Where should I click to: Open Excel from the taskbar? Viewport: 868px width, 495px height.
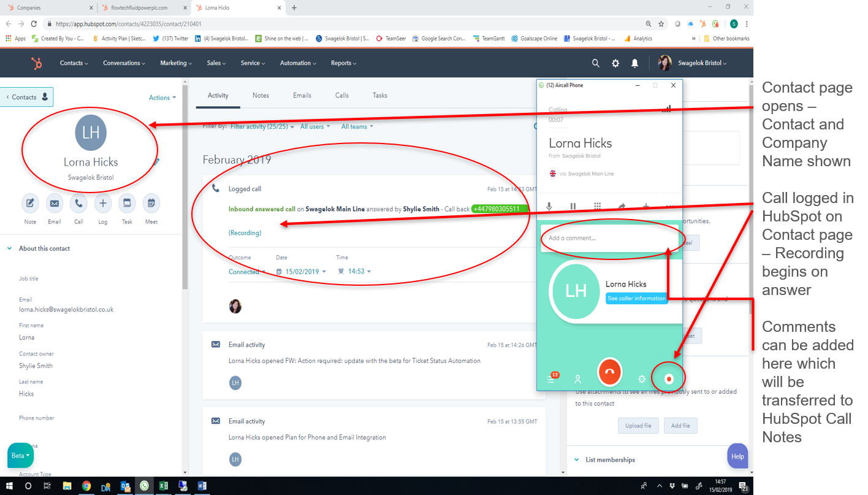(164, 486)
